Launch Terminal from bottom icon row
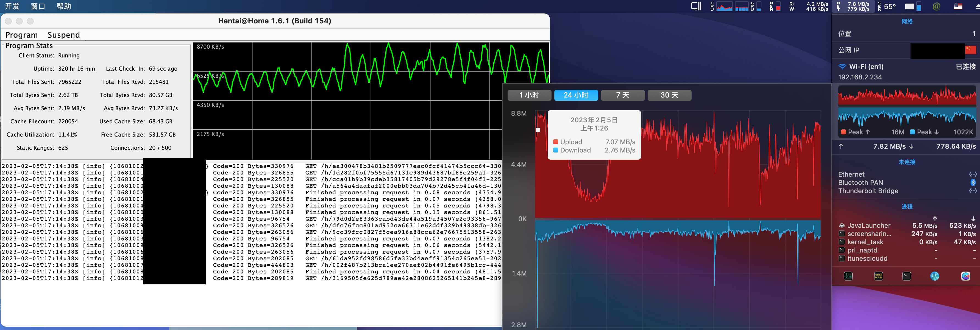 pos(907,276)
